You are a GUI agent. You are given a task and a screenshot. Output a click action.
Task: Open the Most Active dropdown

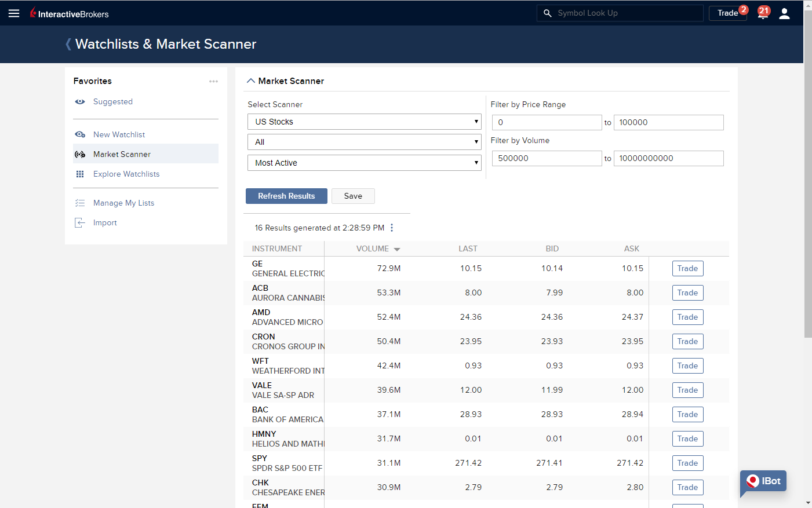[x=365, y=163]
